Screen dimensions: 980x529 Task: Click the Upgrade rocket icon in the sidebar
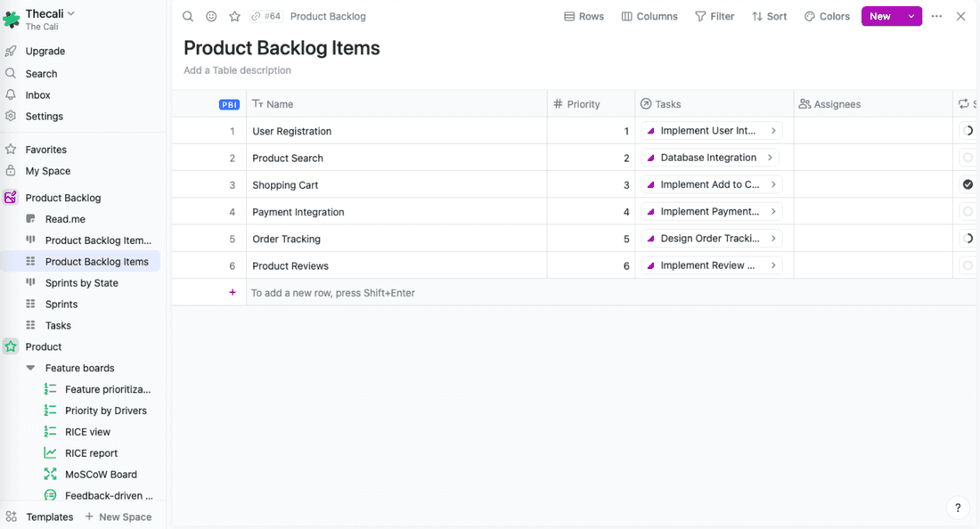(x=11, y=51)
